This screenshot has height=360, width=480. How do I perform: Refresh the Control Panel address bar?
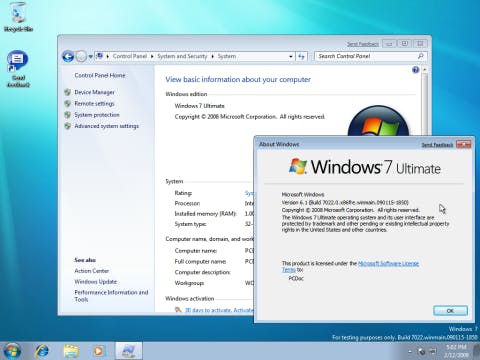coord(302,56)
